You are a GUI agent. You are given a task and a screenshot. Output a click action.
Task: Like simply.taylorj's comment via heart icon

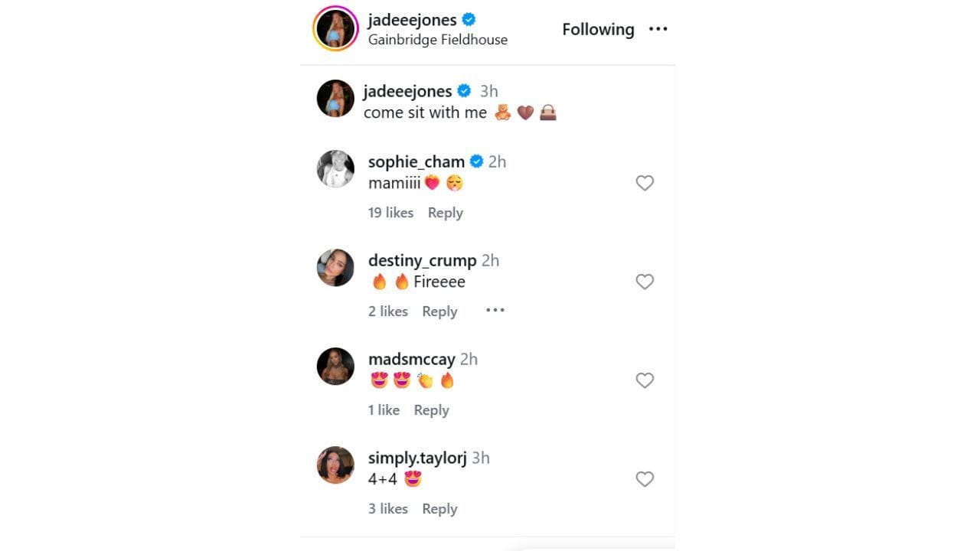point(645,479)
